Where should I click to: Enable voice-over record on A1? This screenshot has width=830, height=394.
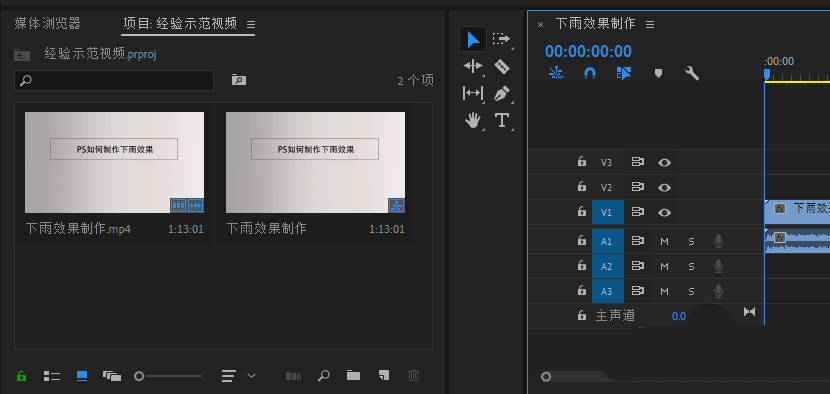[718, 241]
